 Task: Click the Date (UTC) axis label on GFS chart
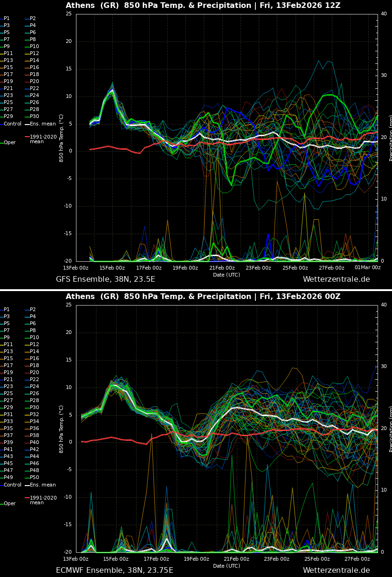pos(227,275)
